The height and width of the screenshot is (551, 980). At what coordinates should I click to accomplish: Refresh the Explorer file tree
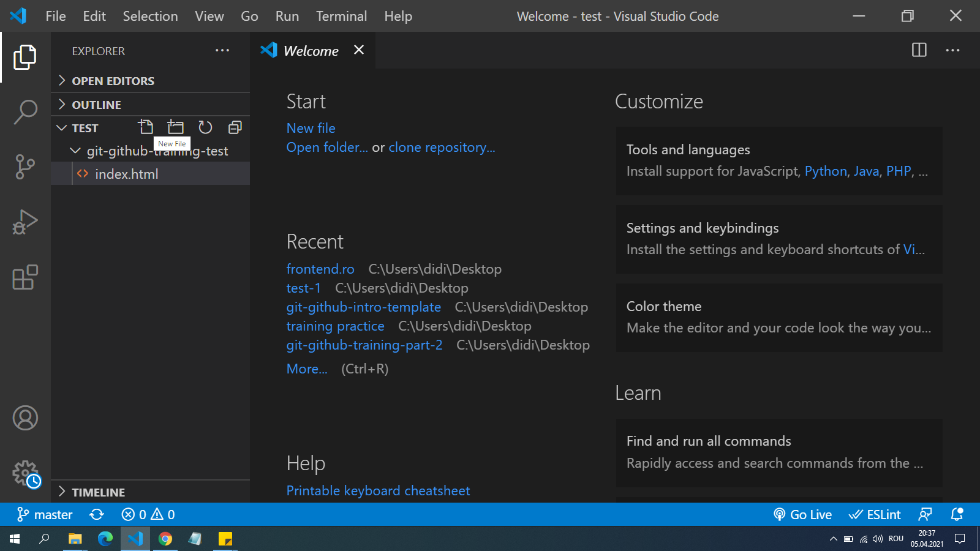coord(205,127)
